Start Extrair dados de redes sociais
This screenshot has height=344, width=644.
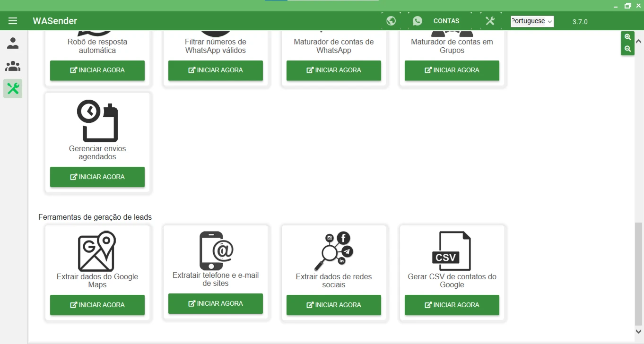[334, 305]
